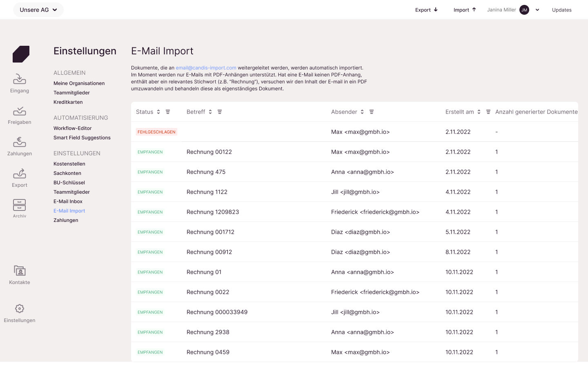The height and width of the screenshot is (376, 588).
Task: Open Workflow-Editor settings page
Action: 72,128
